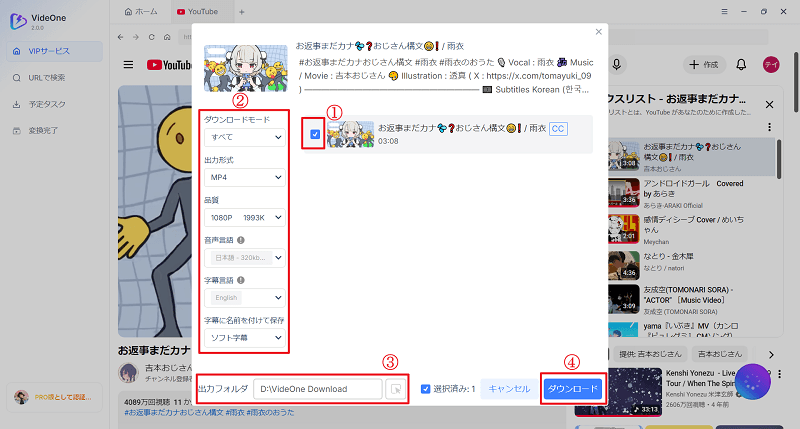Open options for Kenshi Yonezu video
This screenshot has height=429, width=800.
click(780, 374)
